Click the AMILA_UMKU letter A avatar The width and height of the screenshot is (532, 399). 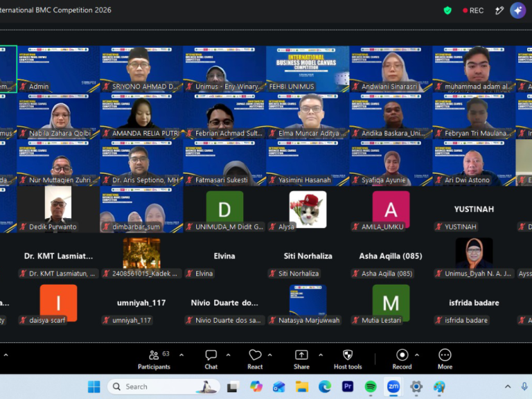[x=391, y=209]
